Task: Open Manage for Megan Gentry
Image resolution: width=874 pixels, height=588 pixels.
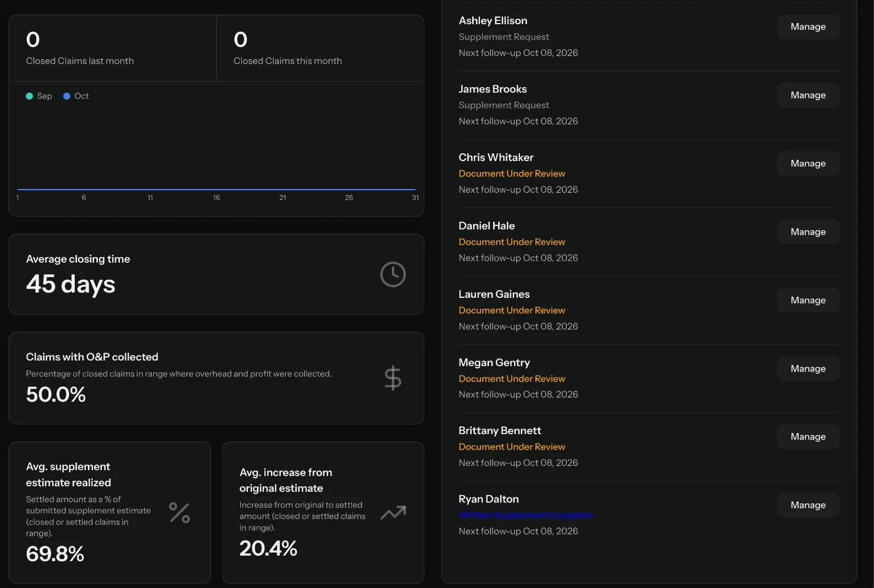Action: coord(808,369)
